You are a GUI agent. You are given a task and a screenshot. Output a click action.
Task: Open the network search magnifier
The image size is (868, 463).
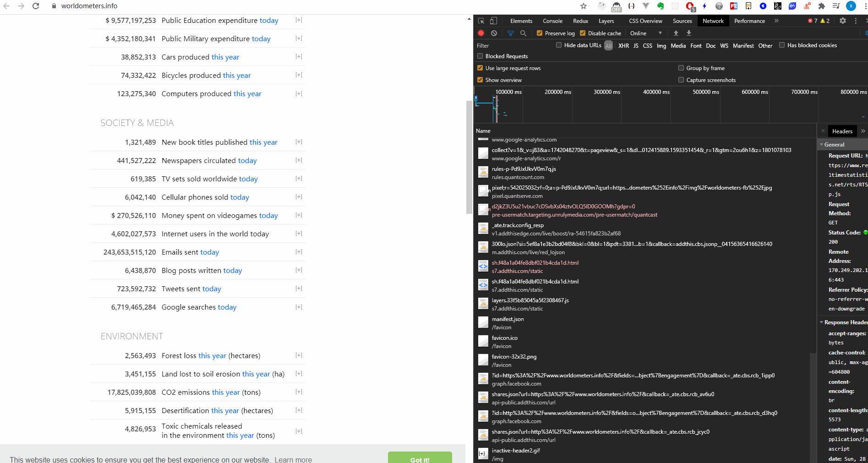point(524,33)
